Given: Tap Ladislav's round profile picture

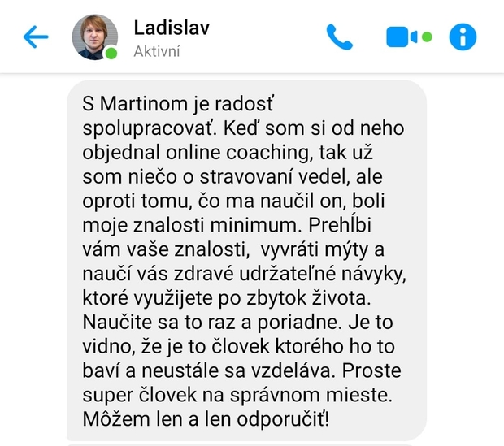Looking at the screenshot, I should point(95,37).
